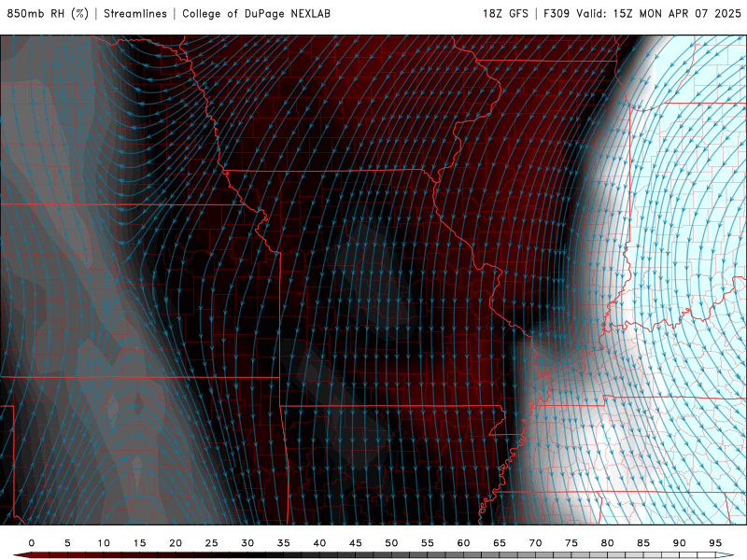Click the "0" color scale label
Screen dimensions: 747x560
coord(32,543)
